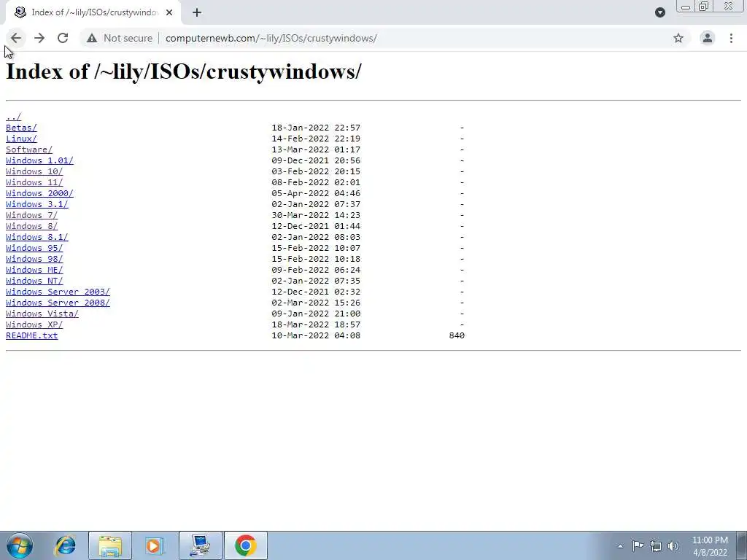This screenshot has height=560, width=747.
Task: Open the README.txt file link
Action: 31,335
